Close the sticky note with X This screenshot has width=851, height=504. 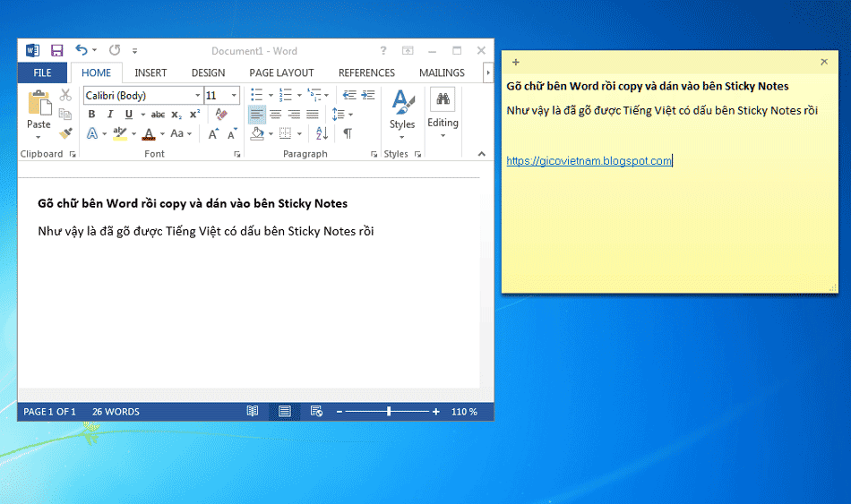click(x=824, y=62)
